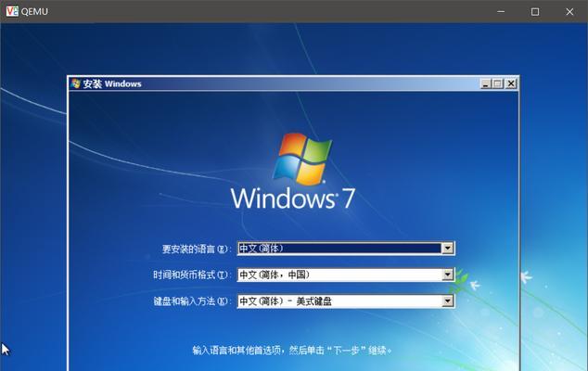The height and width of the screenshot is (371, 588).
Task: Close the QEMU window
Action: pyautogui.click(x=569, y=12)
